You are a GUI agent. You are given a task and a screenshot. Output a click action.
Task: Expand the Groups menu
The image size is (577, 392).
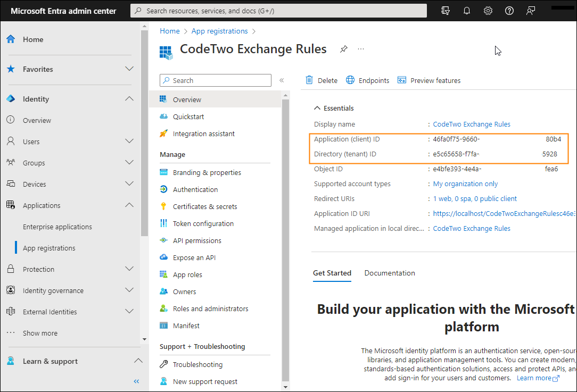(x=129, y=163)
